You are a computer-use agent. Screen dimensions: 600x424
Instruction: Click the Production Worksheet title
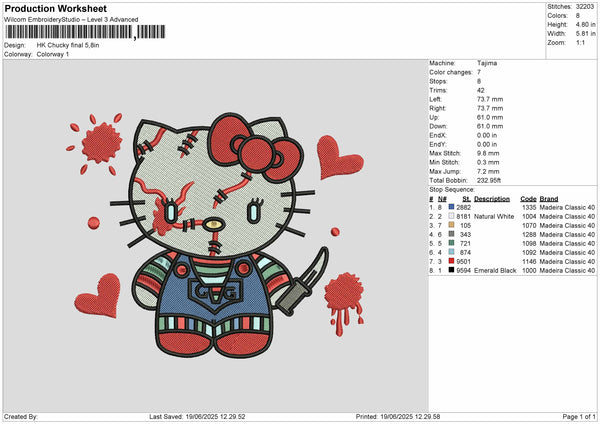(x=55, y=8)
